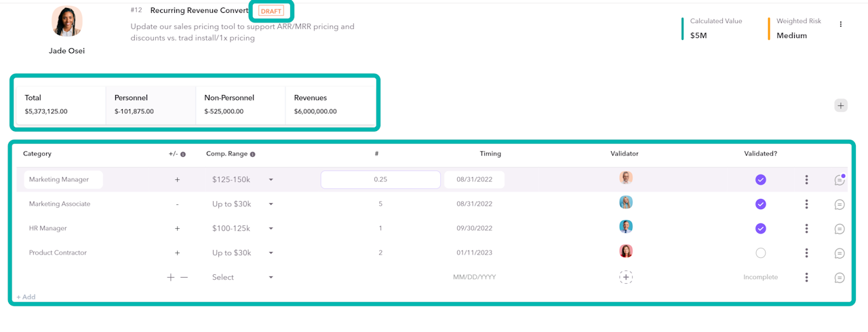
Task: Open comments for Marketing Associate row
Action: click(x=840, y=204)
